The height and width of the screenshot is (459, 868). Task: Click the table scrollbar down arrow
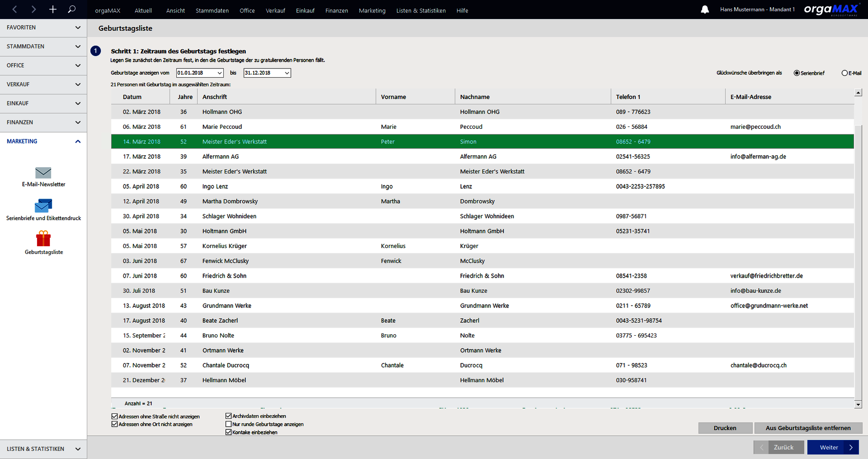click(858, 404)
